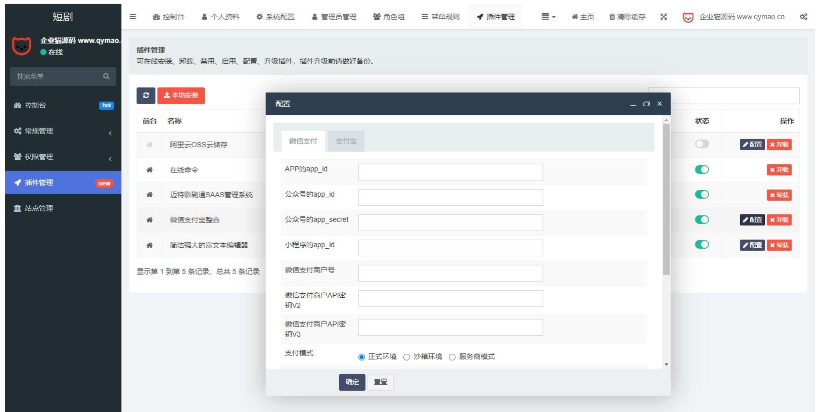Click the 公众号的app_secret input field
The height and width of the screenshot is (412, 821).
pos(450,221)
